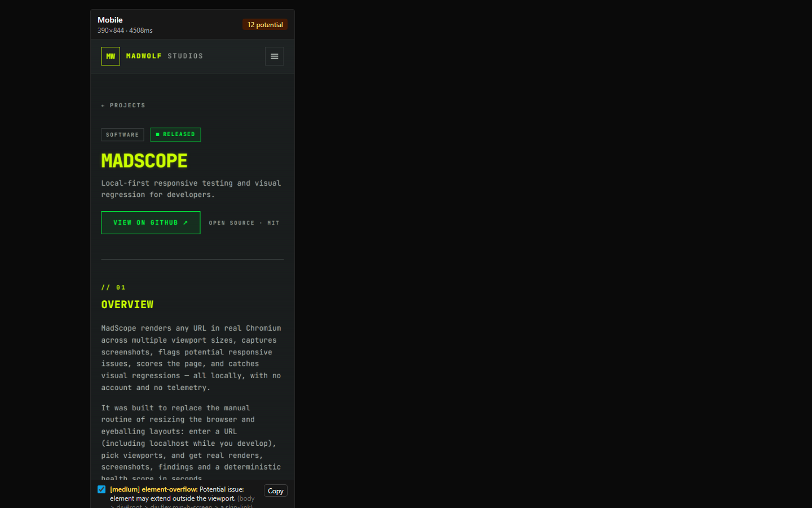Click the 'Local-first responsive testing' description

coord(191,189)
